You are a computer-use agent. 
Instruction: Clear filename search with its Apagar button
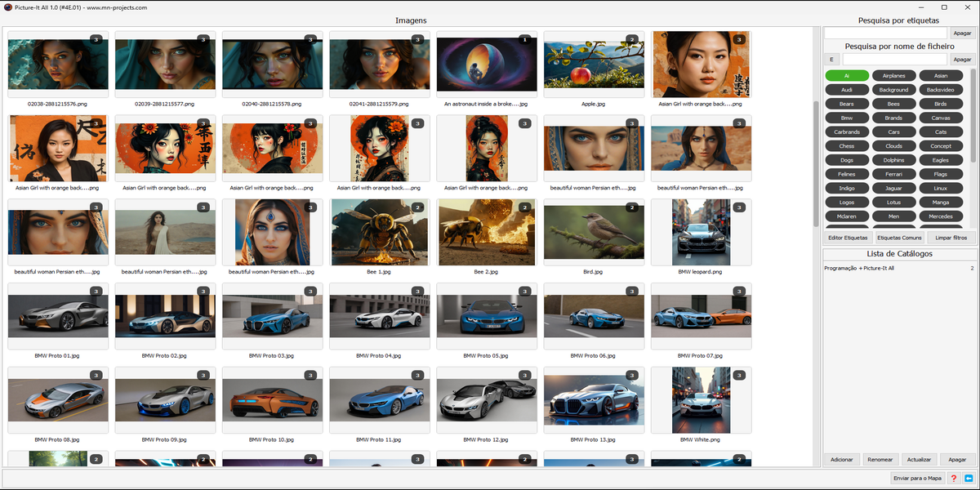963,60
